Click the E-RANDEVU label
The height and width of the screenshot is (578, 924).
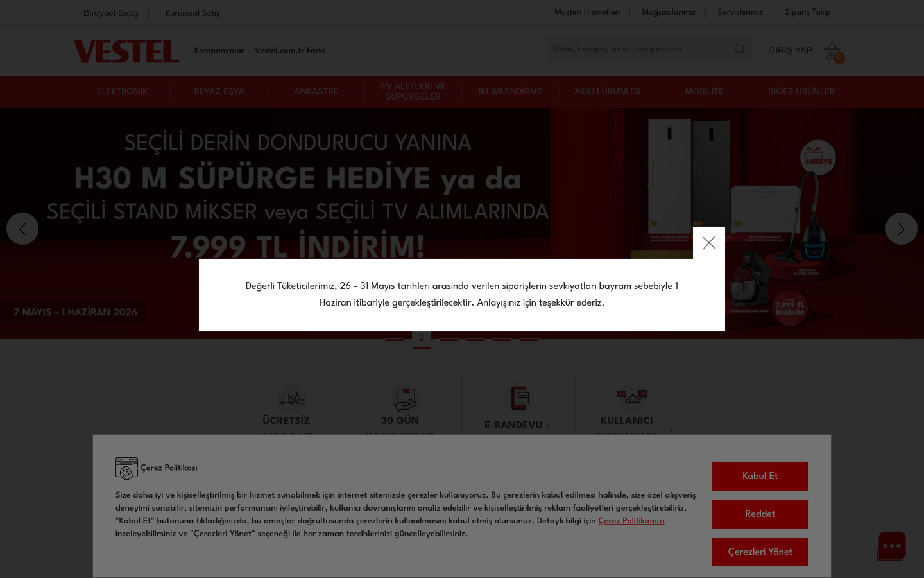513,425
